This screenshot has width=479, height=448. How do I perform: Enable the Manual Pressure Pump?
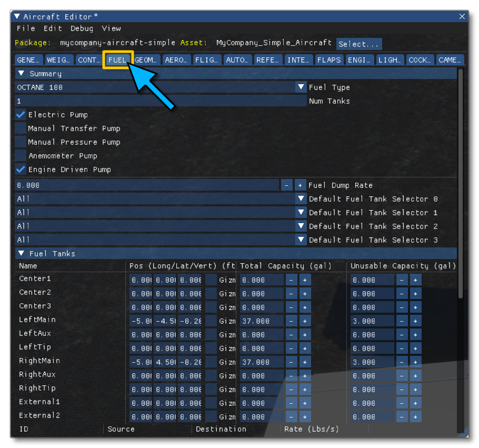pyautogui.click(x=21, y=142)
